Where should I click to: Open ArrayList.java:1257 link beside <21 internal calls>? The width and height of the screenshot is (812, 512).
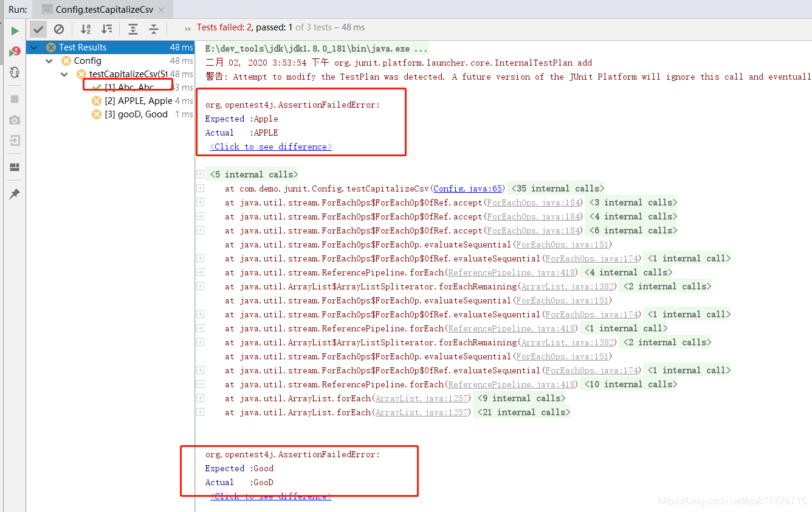pos(422,412)
